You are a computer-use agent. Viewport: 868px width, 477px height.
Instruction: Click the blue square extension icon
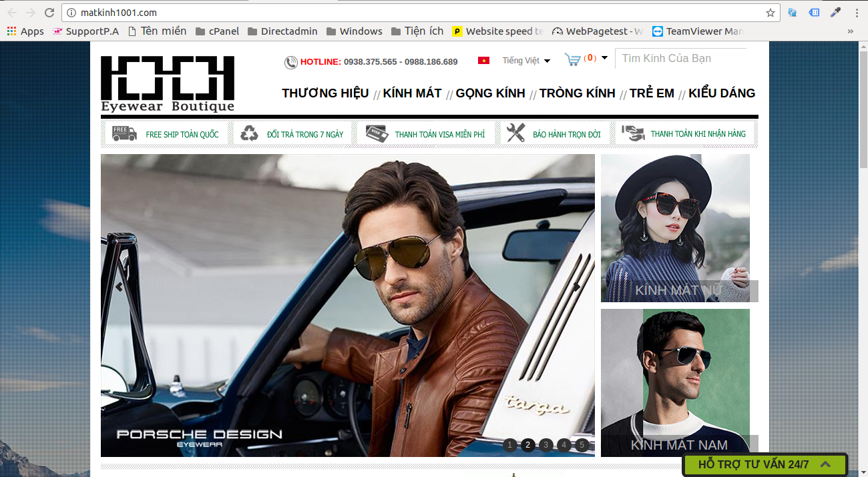[x=814, y=13]
